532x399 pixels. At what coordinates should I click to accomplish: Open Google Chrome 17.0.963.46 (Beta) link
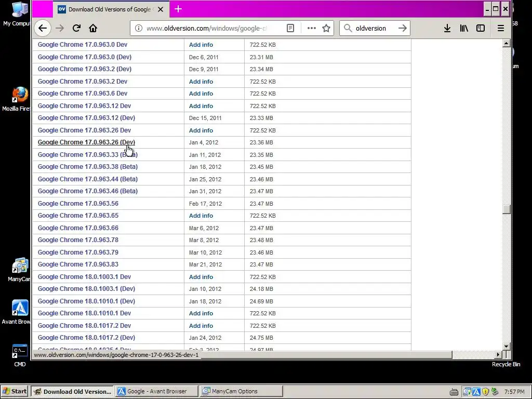[87, 191]
